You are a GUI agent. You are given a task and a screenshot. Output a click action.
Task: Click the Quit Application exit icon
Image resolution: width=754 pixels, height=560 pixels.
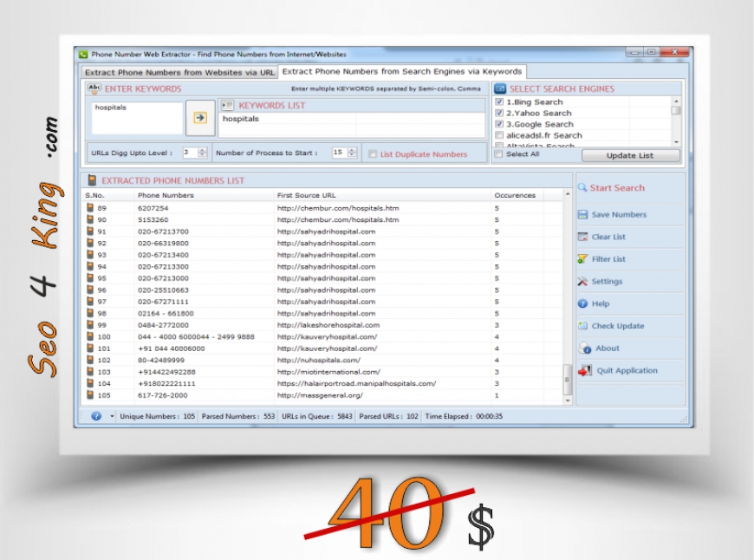585,370
